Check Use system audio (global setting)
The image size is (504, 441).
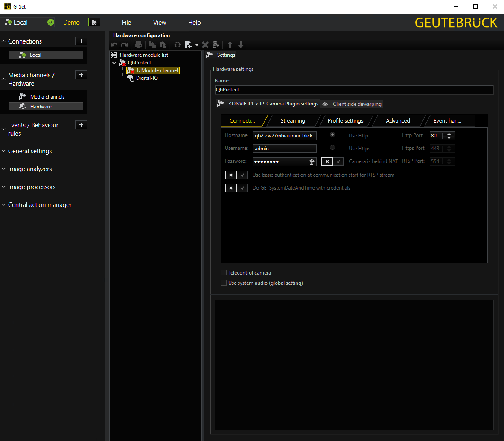(224, 283)
